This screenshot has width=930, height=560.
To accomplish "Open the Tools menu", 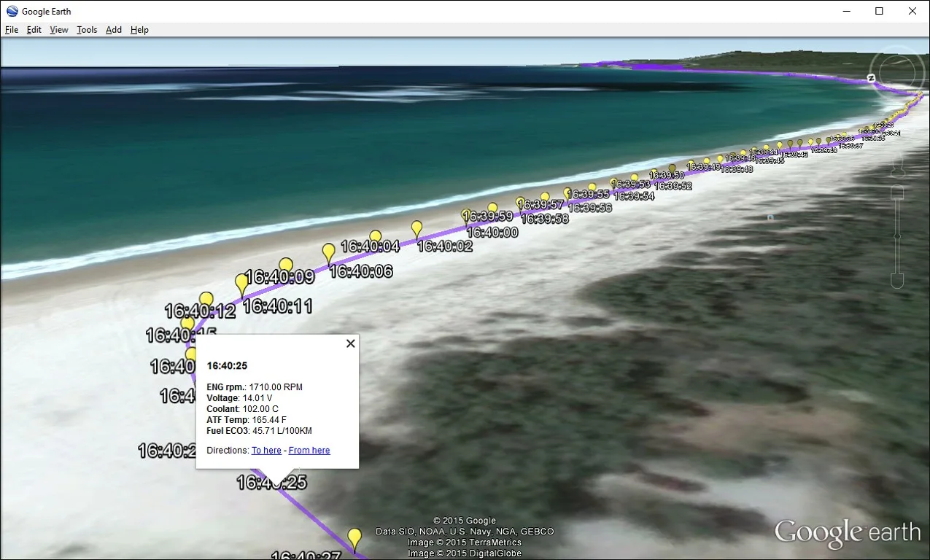I will pyautogui.click(x=87, y=30).
